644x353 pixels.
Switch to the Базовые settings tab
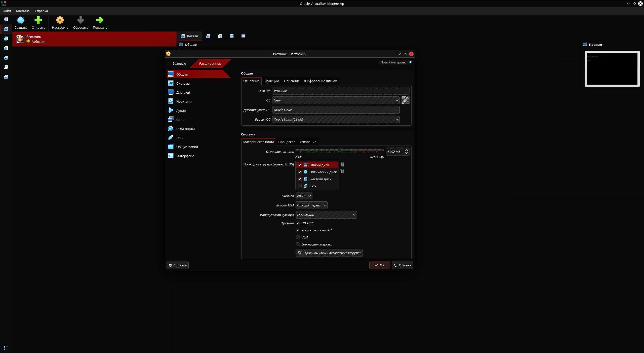[x=179, y=63]
